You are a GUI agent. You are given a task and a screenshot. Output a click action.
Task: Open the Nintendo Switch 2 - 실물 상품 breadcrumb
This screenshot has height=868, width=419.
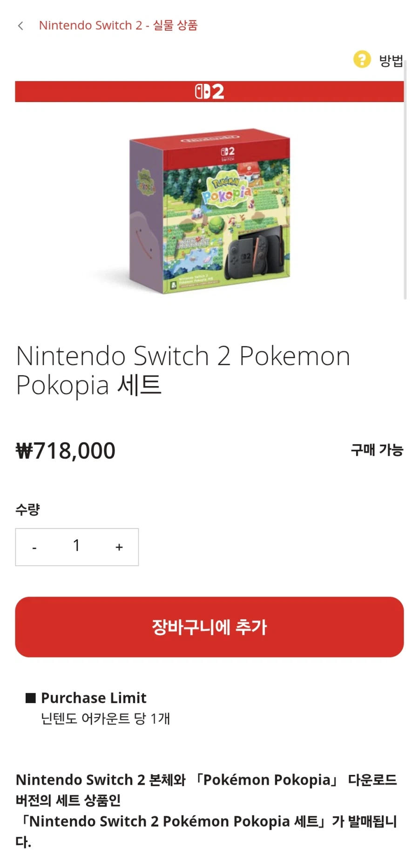(118, 25)
